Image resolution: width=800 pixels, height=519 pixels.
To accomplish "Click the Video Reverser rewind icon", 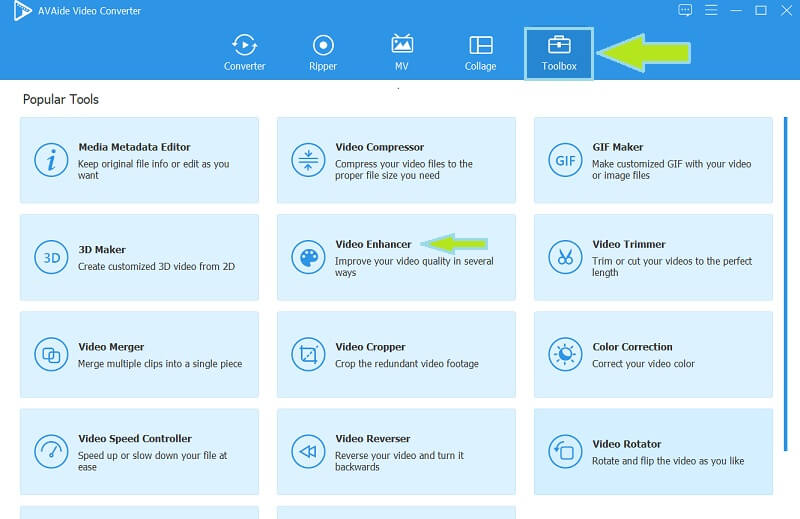I will tap(308, 452).
